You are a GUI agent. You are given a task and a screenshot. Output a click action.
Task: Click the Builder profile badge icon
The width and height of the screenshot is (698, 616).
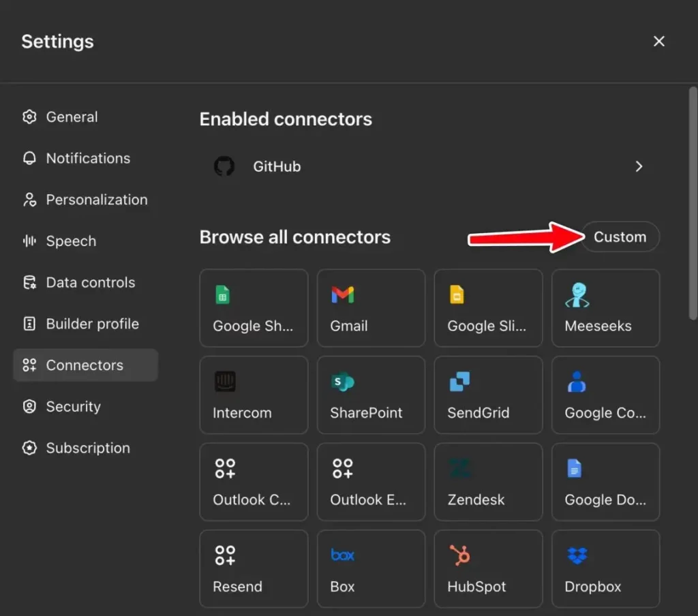click(29, 324)
